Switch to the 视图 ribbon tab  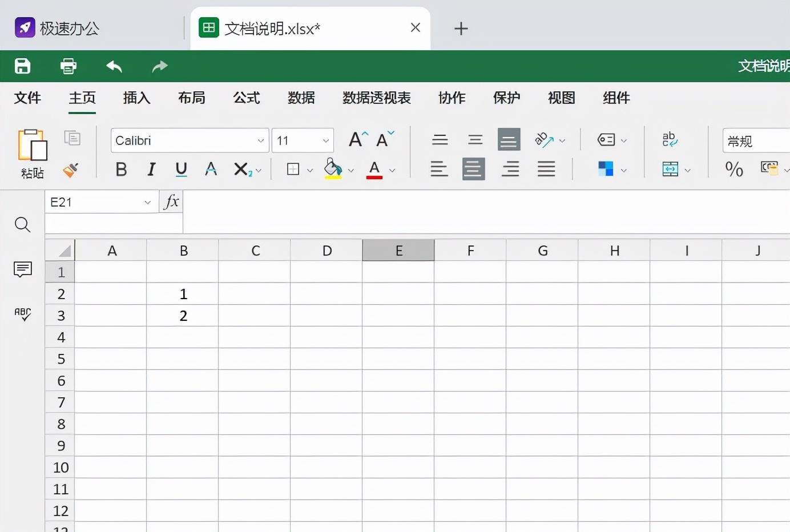tap(562, 98)
